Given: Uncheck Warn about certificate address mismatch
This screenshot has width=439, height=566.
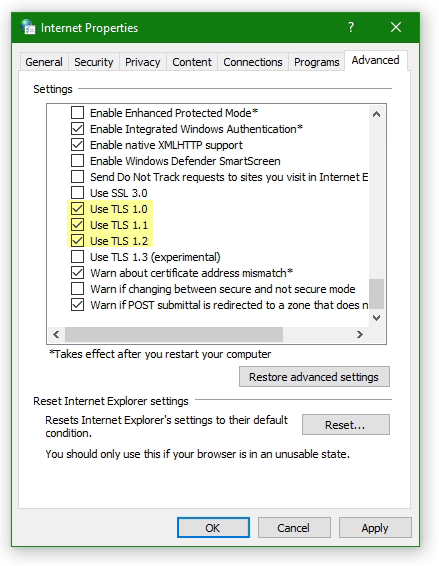Looking at the screenshot, I should (78, 273).
